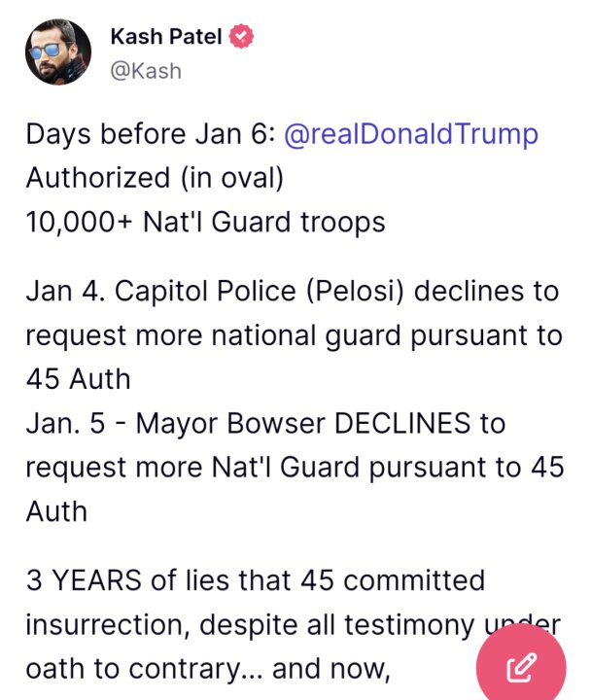Screen dimensions: 591x700
Task: Click the standalone "45 Auth" line
Action: click(x=78, y=379)
